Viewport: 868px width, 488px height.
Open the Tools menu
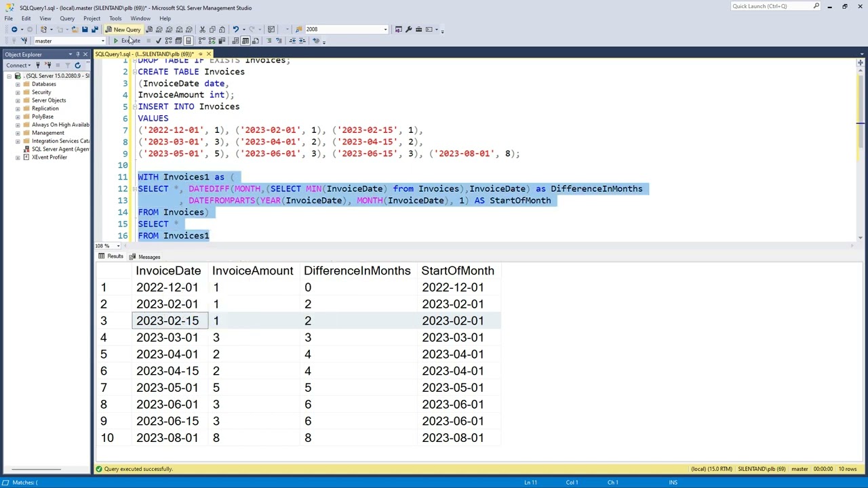tap(115, 18)
